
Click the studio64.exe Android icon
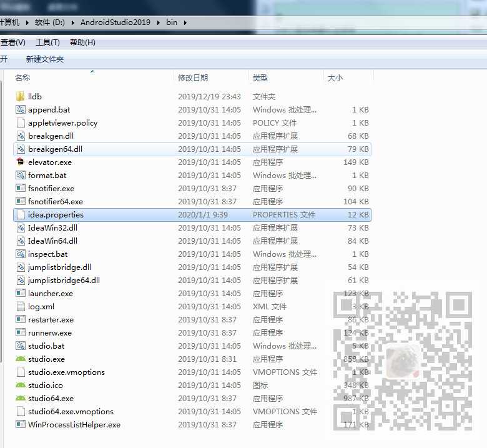pyautogui.click(x=21, y=398)
